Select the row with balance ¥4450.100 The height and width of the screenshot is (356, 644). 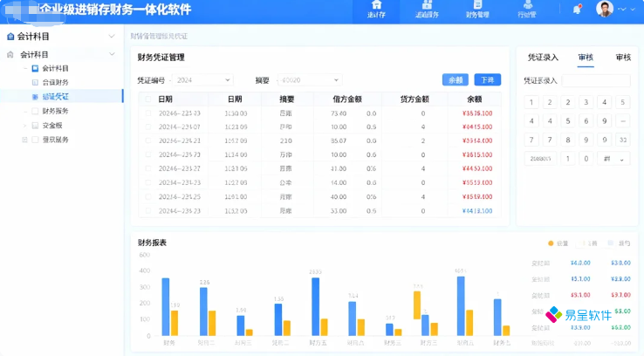point(147,168)
